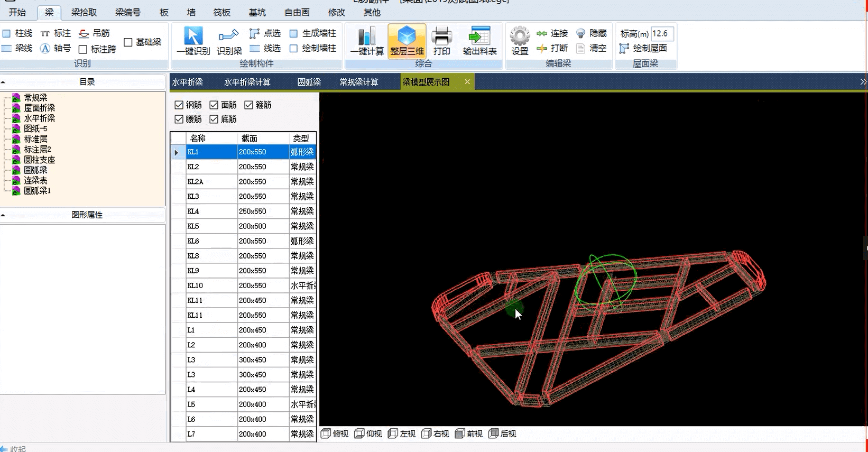868x452 pixels.
Task: Switch to 俯视 top view
Action: pyautogui.click(x=335, y=433)
